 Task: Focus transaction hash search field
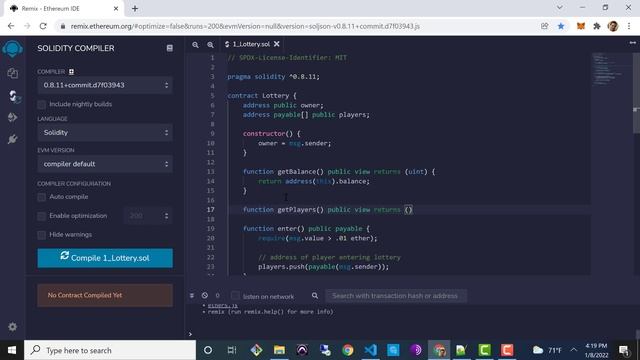pos(396,296)
